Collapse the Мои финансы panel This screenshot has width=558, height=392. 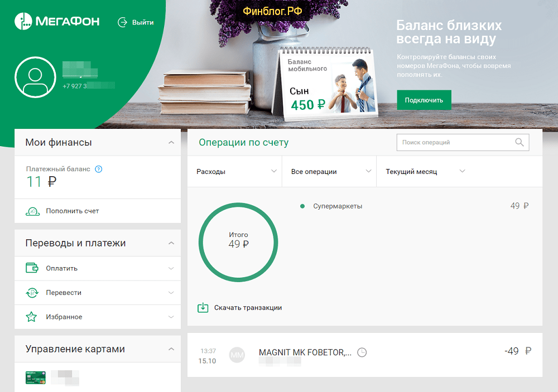(x=171, y=143)
